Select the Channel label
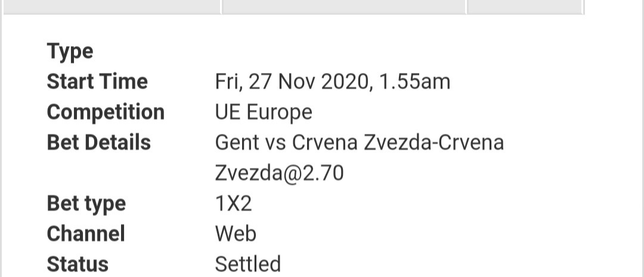The height and width of the screenshot is (277, 644). click(x=86, y=233)
